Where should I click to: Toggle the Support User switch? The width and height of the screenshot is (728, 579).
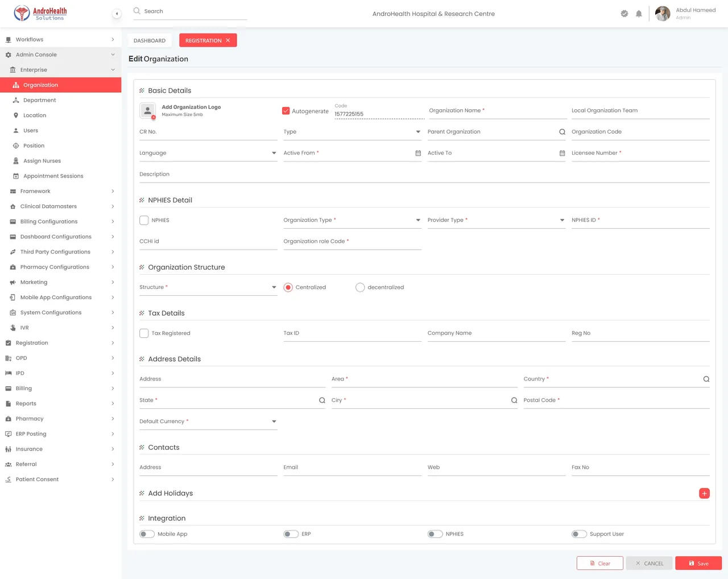click(x=579, y=534)
